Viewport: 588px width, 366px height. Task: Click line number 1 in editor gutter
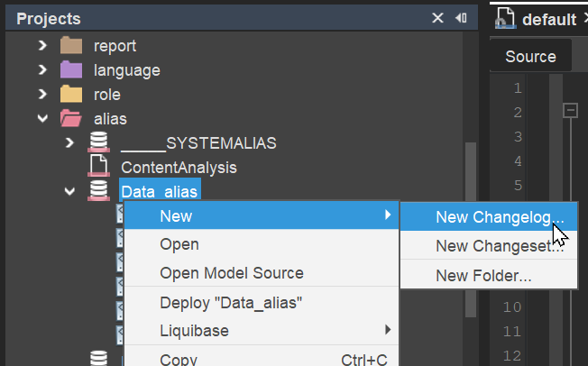tap(518, 88)
